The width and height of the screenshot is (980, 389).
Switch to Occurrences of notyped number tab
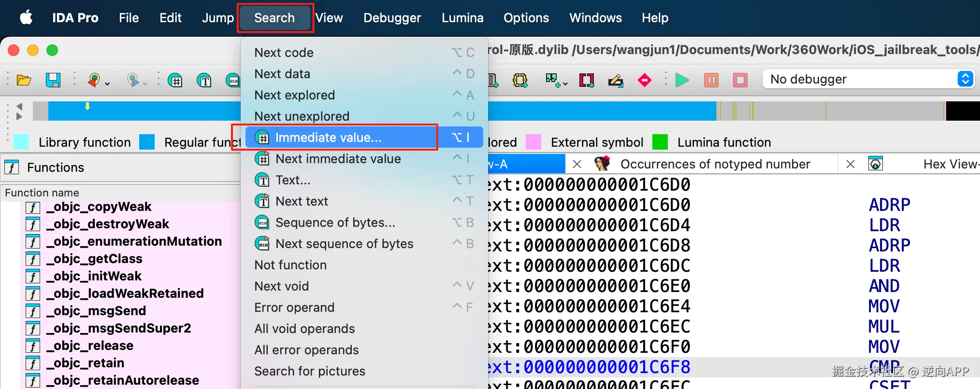715,164
